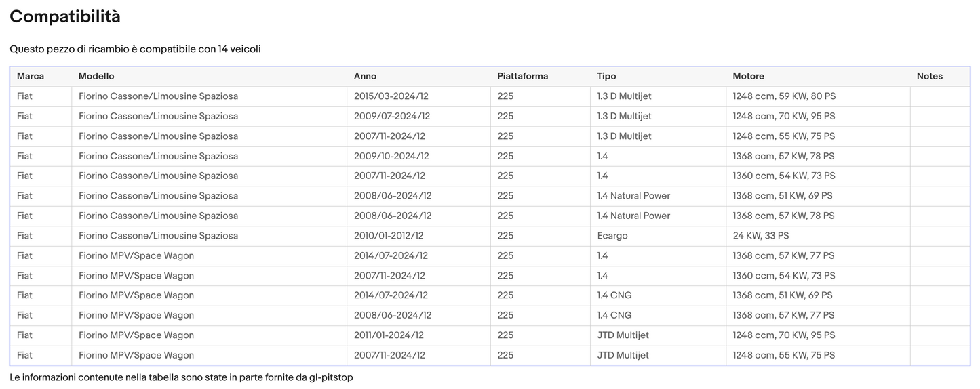The image size is (980, 389).
Task: Click the Piattaforma column header
Action: tap(522, 76)
